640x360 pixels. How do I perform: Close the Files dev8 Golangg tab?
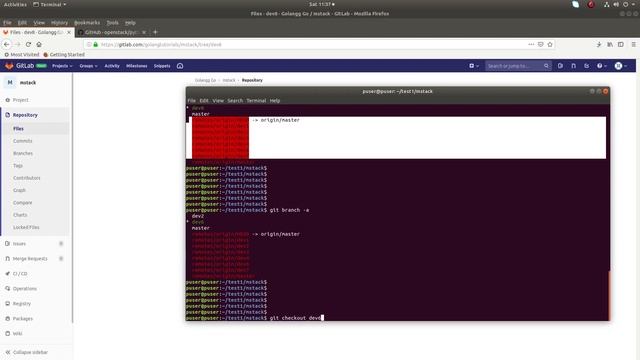click(69, 32)
